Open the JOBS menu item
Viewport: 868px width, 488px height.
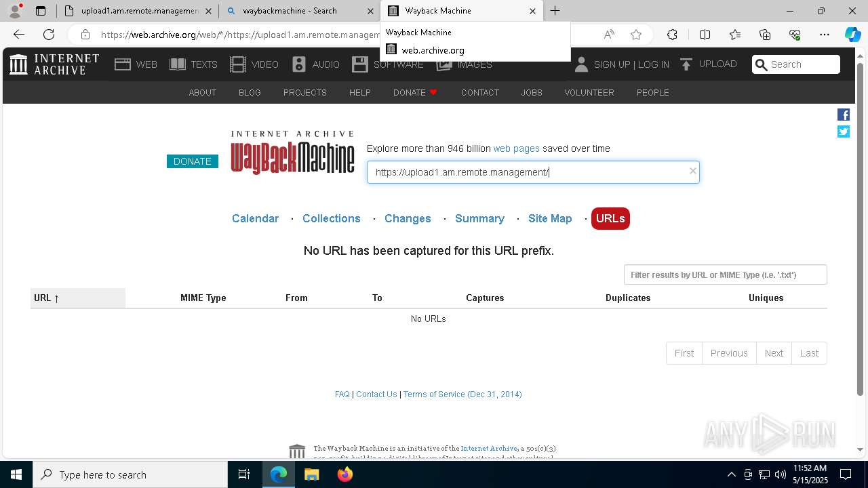pyautogui.click(x=532, y=93)
